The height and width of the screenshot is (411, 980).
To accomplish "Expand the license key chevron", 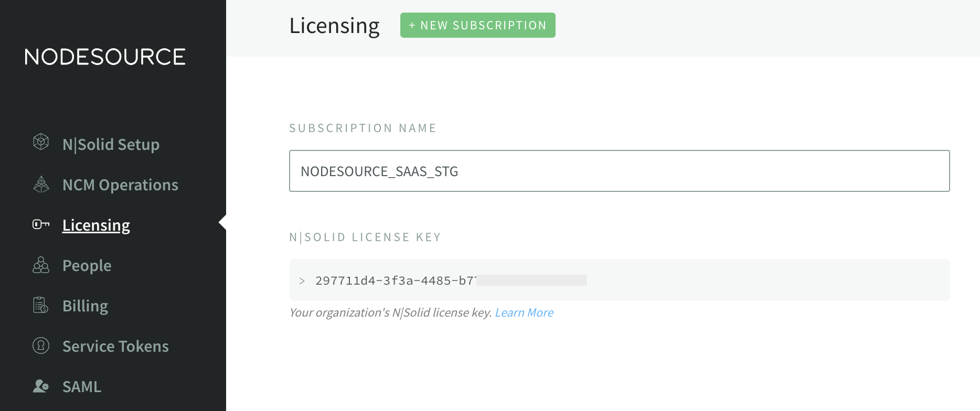I will [302, 281].
